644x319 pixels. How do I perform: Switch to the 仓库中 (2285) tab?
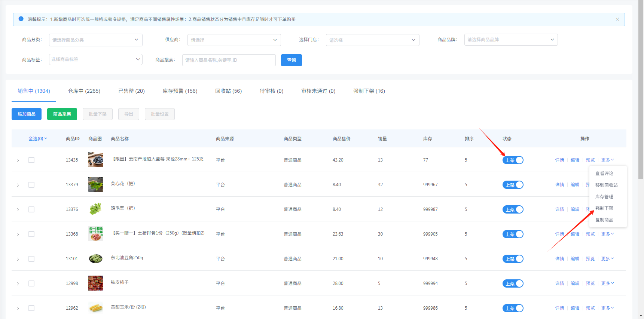point(84,91)
